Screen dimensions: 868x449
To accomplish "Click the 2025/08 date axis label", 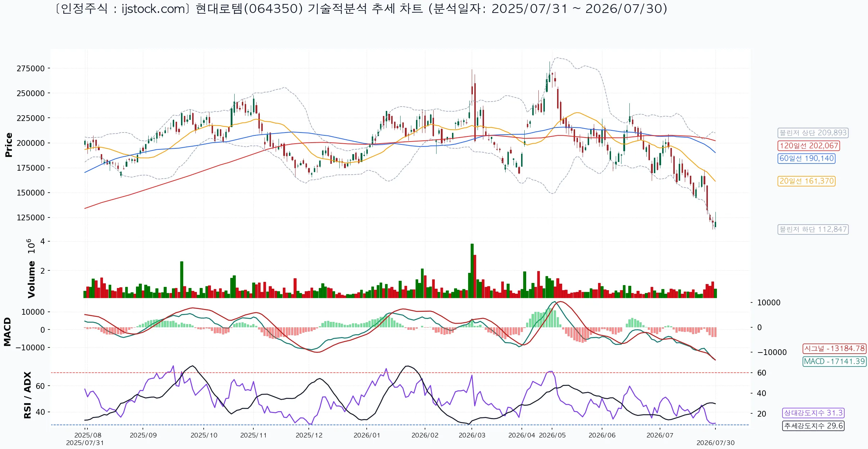I will [x=88, y=435].
